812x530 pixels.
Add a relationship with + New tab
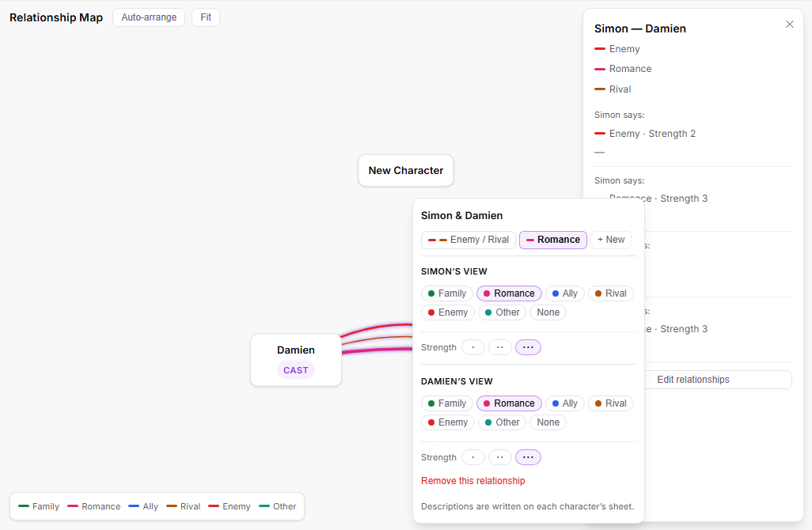(x=611, y=240)
